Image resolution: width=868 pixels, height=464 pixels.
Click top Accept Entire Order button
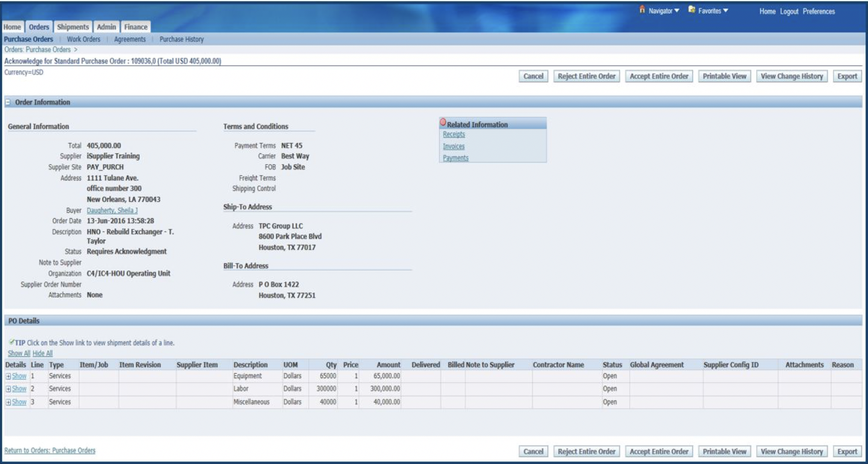point(659,76)
